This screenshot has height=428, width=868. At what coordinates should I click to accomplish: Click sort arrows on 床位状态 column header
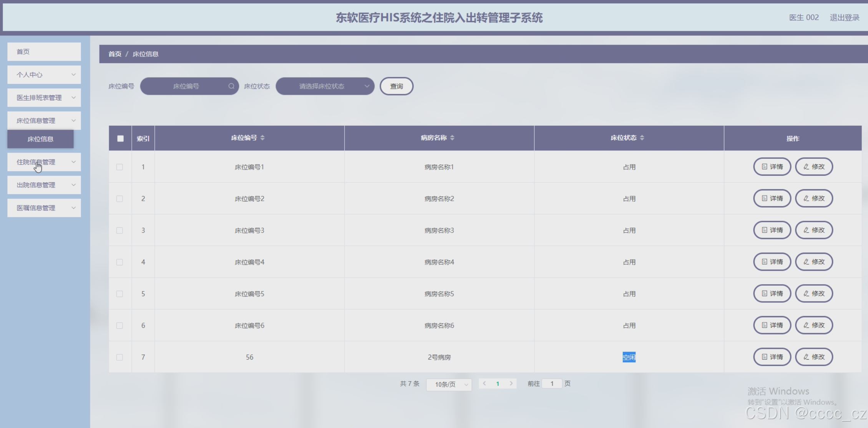[642, 138]
